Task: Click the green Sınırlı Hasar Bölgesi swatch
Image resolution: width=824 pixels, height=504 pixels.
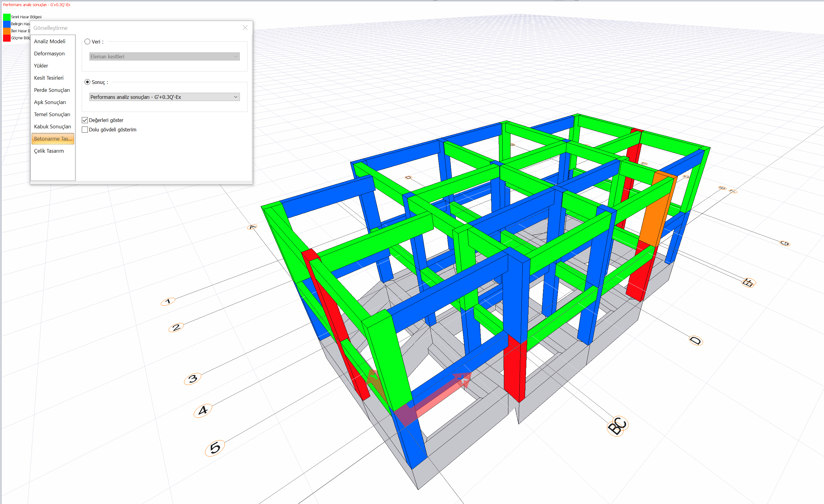Action: click(x=7, y=17)
